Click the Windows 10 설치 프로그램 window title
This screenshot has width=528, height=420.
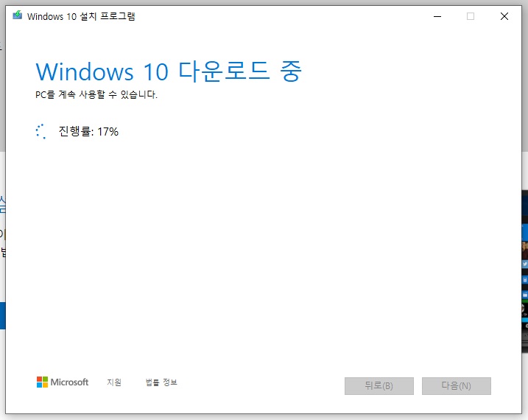[81, 16]
